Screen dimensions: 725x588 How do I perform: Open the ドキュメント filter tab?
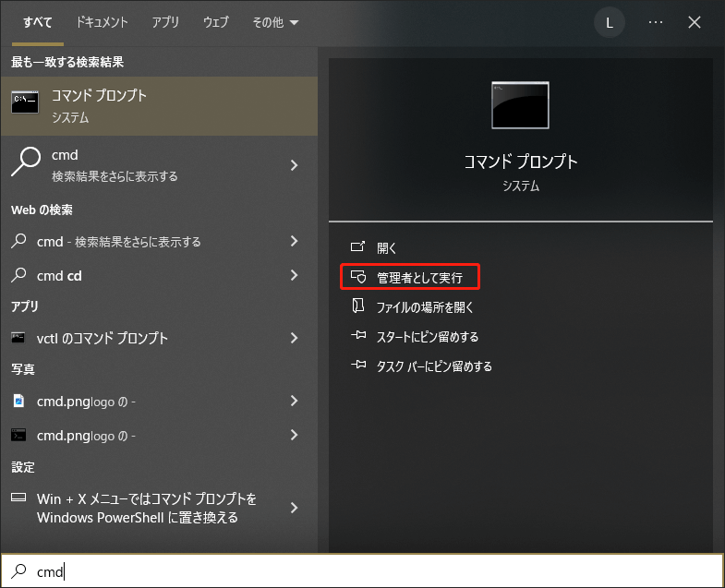click(x=102, y=22)
